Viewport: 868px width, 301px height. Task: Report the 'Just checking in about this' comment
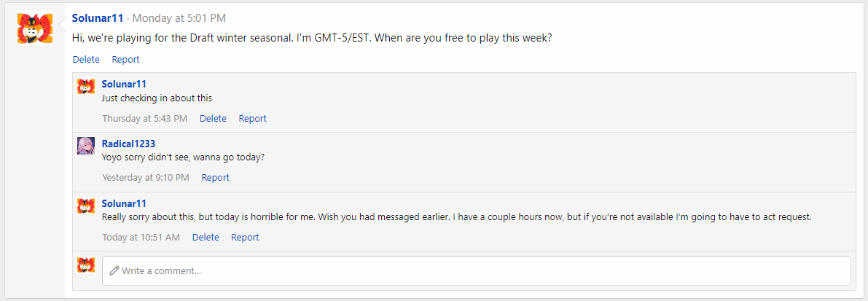[252, 118]
